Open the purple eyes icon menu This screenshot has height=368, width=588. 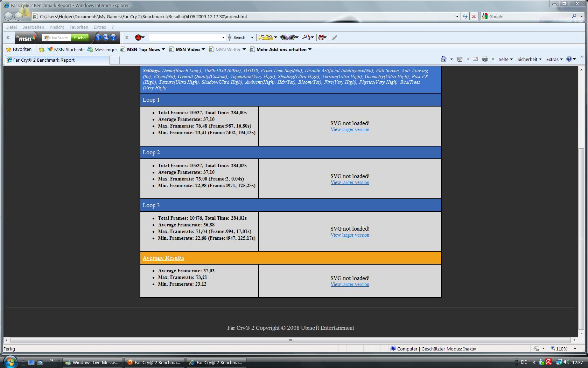point(289,37)
